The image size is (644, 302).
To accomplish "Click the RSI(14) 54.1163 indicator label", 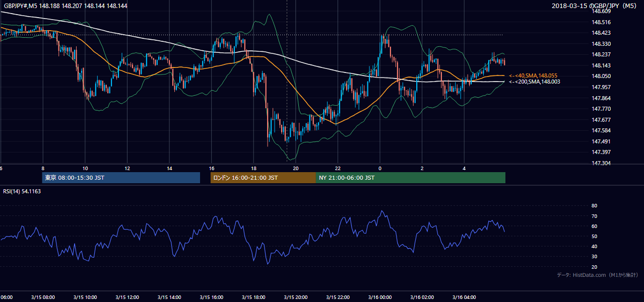I will click(22, 191).
